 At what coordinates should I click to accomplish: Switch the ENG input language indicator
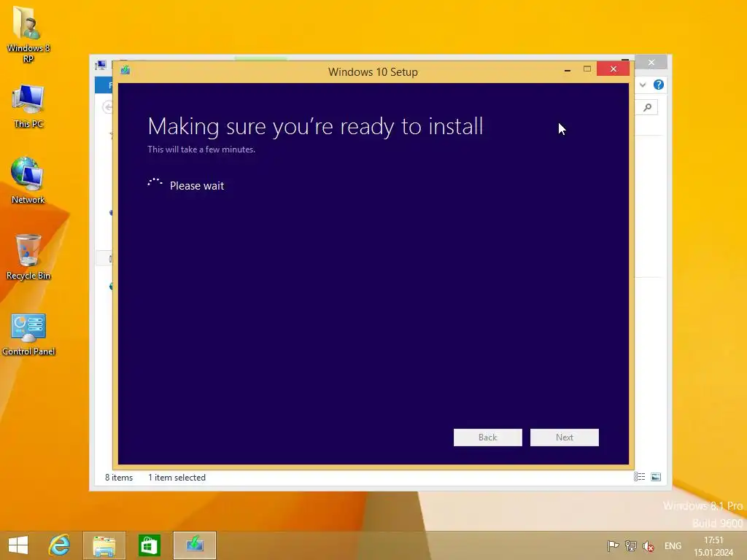point(673,546)
